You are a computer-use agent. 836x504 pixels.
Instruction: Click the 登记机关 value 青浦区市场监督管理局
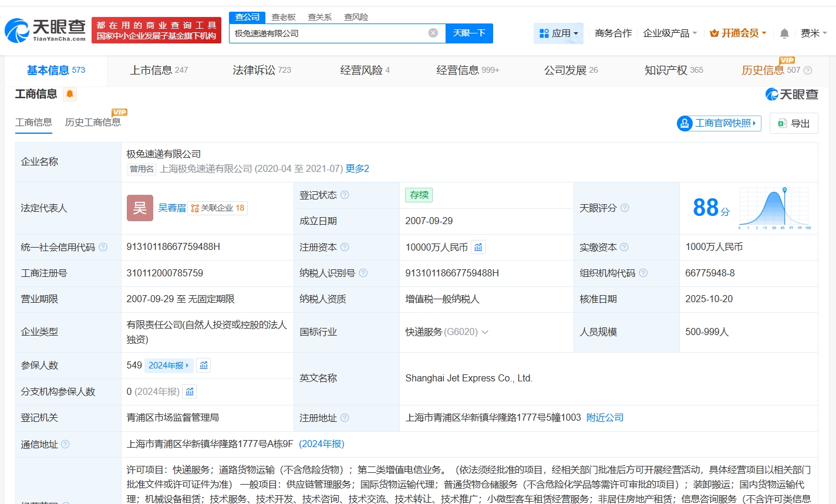pyautogui.click(x=173, y=418)
